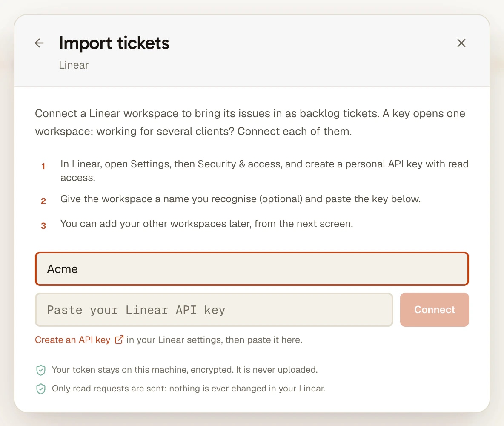The width and height of the screenshot is (504, 426).
Task: Click the Import tickets heading
Action: tap(114, 43)
